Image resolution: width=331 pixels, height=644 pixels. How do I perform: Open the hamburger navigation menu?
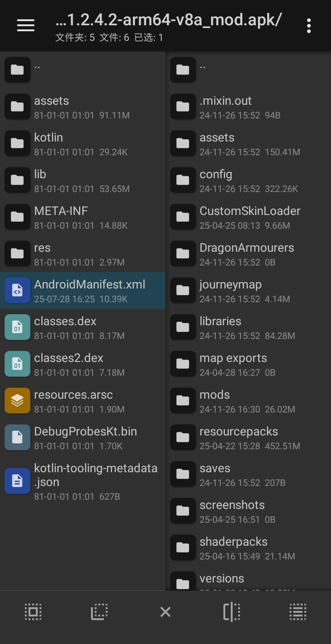point(26,26)
